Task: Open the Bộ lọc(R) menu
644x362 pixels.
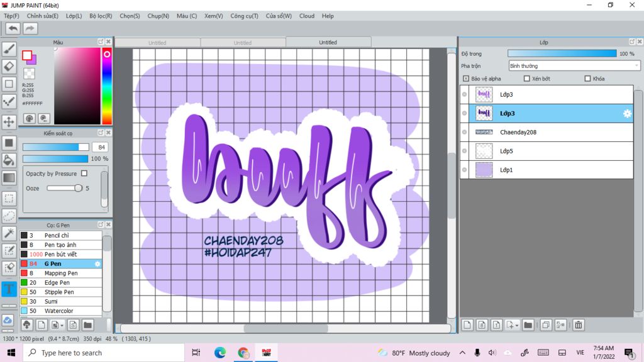Action: click(x=101, y=16)
